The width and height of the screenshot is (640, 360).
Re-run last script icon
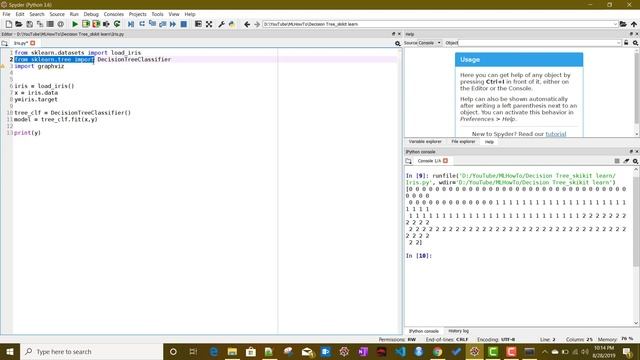click(117, 24)
